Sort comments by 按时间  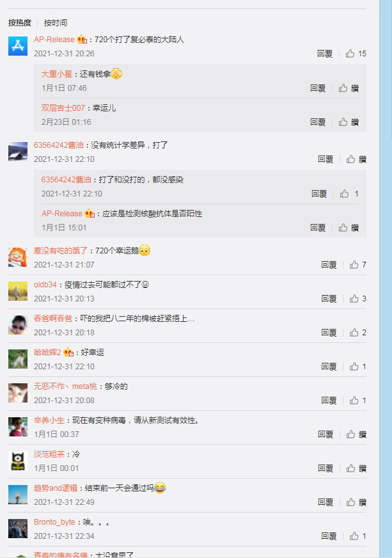pyautogui.click(x=56, y=23)
